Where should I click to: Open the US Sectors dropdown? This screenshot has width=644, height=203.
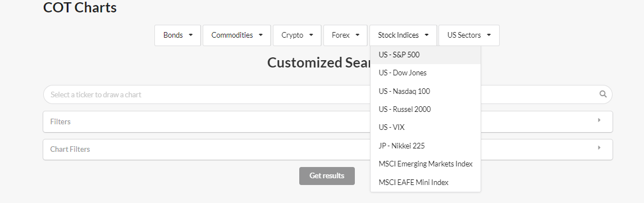469,35
